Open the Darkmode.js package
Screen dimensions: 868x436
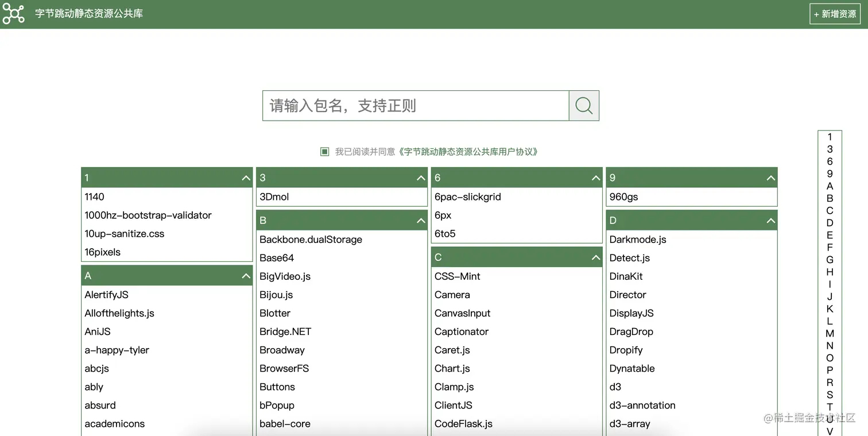click(x=638, y=240)
